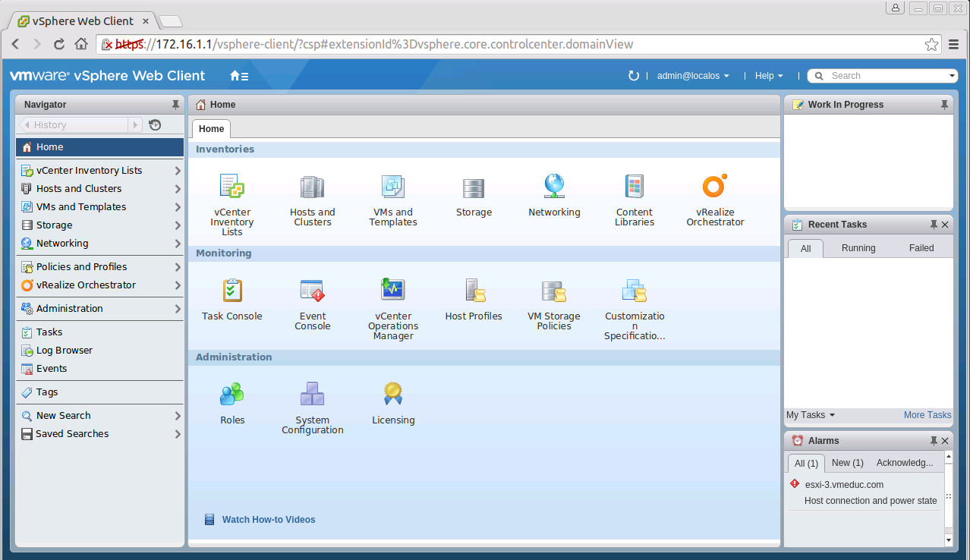The width and height of the screenshot is (970, 560).
Task: Expand vCenter Inventory Lists chevron in Navigator
Action: point(178,171)
